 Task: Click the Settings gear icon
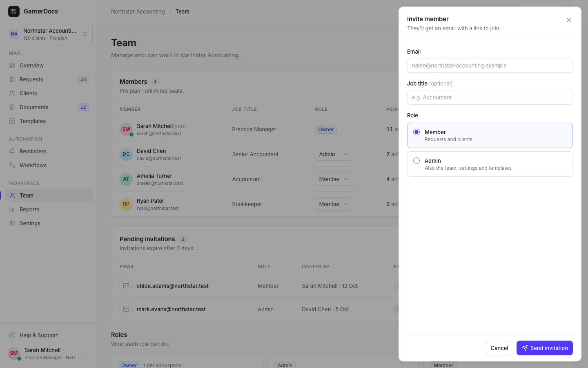click(x=12, y=223)
